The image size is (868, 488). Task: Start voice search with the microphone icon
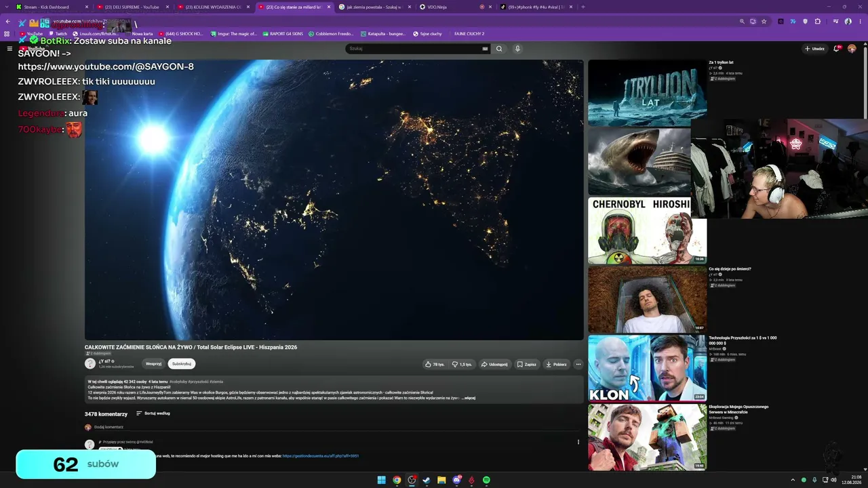pos(517,49)
